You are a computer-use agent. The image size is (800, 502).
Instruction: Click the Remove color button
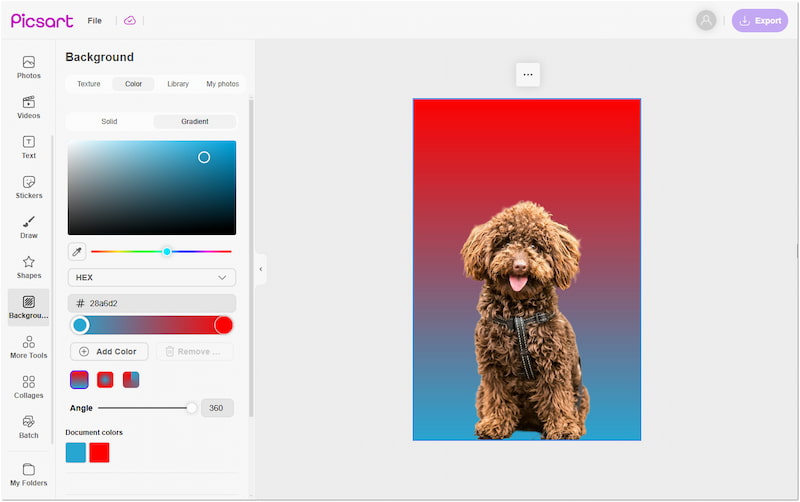point(194,352)
